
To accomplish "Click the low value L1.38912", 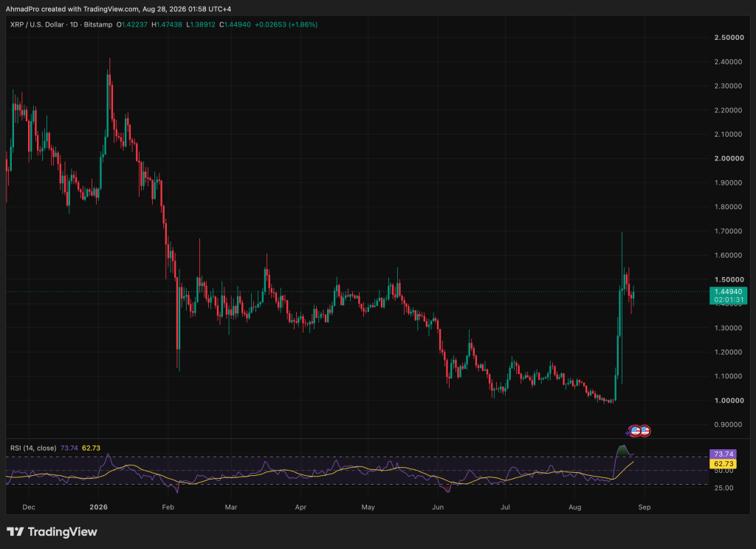I will 201,24.
